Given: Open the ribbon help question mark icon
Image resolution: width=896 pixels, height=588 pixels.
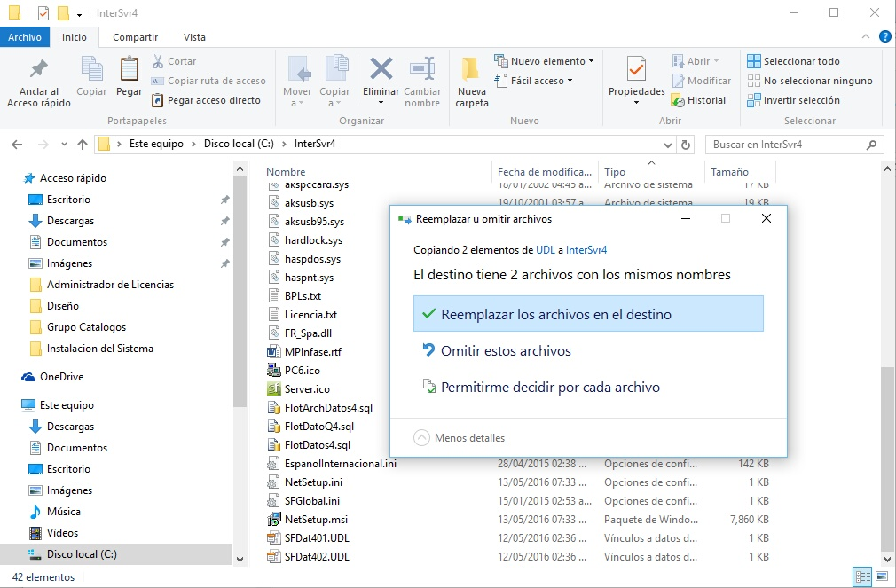Looking at the screenshot, I should 884,36.
